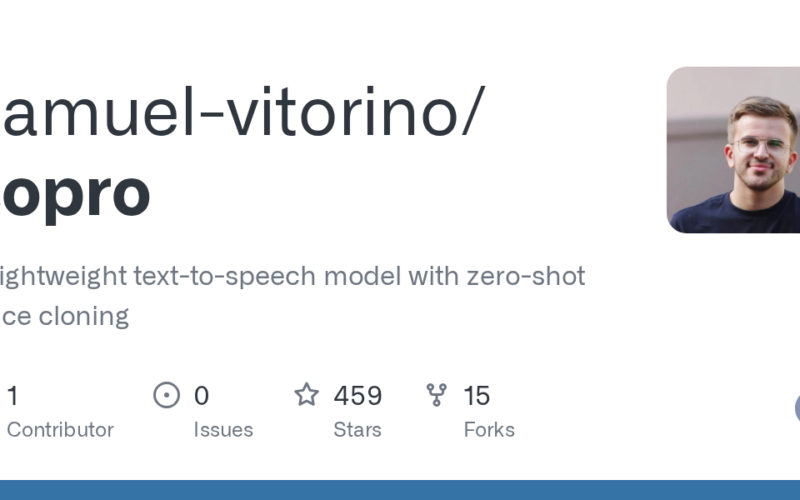Open the 'Forks' label
Image resolution: width=800 pixels, height=500 pixels.
tap(489, 430)
